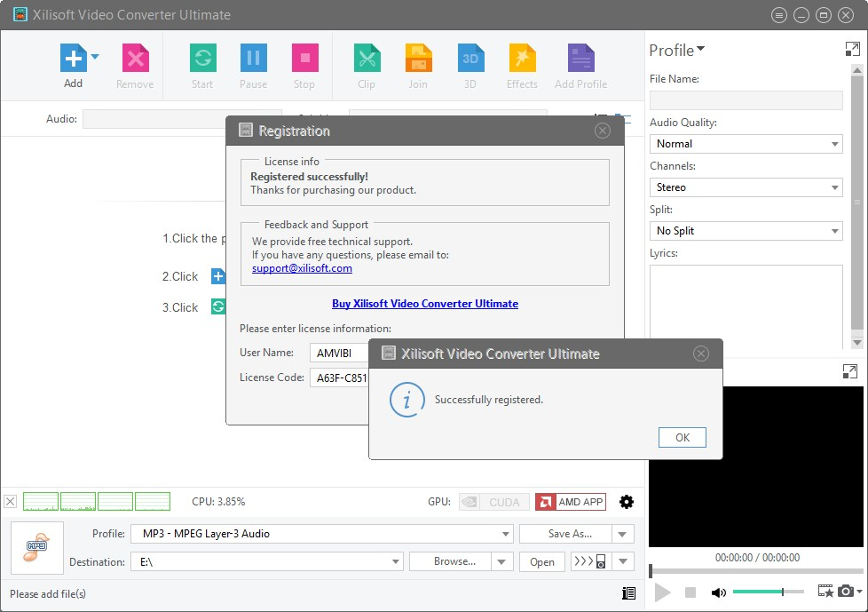Open the Channels dropdown showing Stereo
The height and width of the screenshot is (612, 868).
click(746, 187)
